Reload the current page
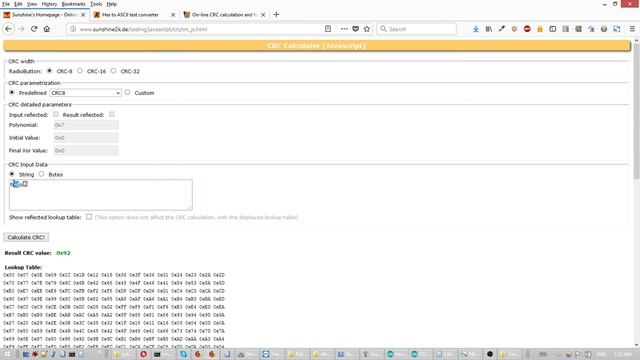 34,29
